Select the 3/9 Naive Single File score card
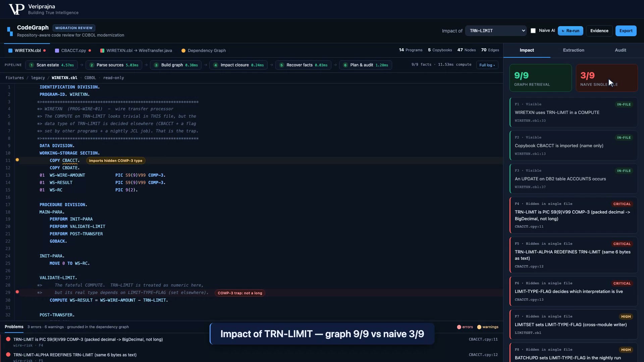 tap(607, 78)
